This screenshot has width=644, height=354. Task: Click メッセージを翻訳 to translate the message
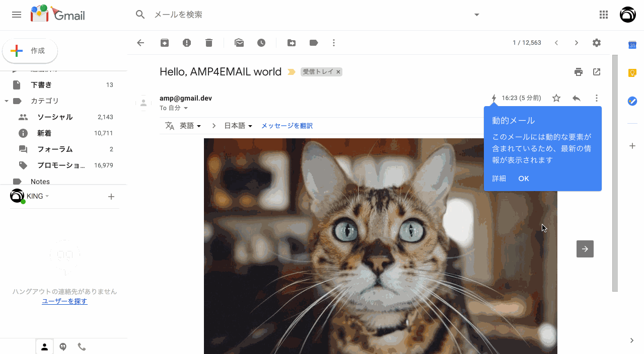[287, 125]
